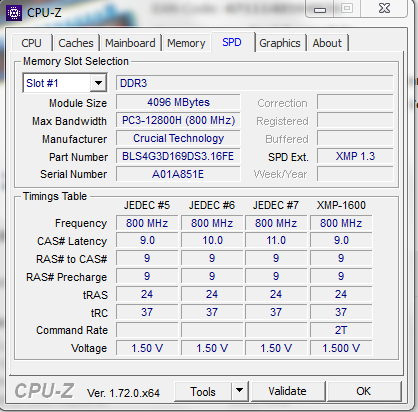The height and width of the screenshot is (412, 418).
Task: Open the CPU tab
Action: pyautogui.click(x=32, y=43)
